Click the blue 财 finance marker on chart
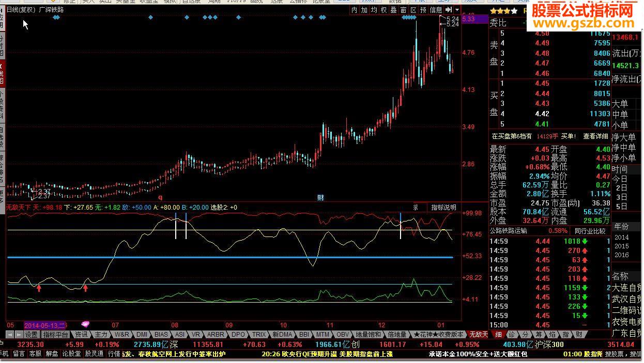Viewport: 644px width, 363px height. coord(320,197)
